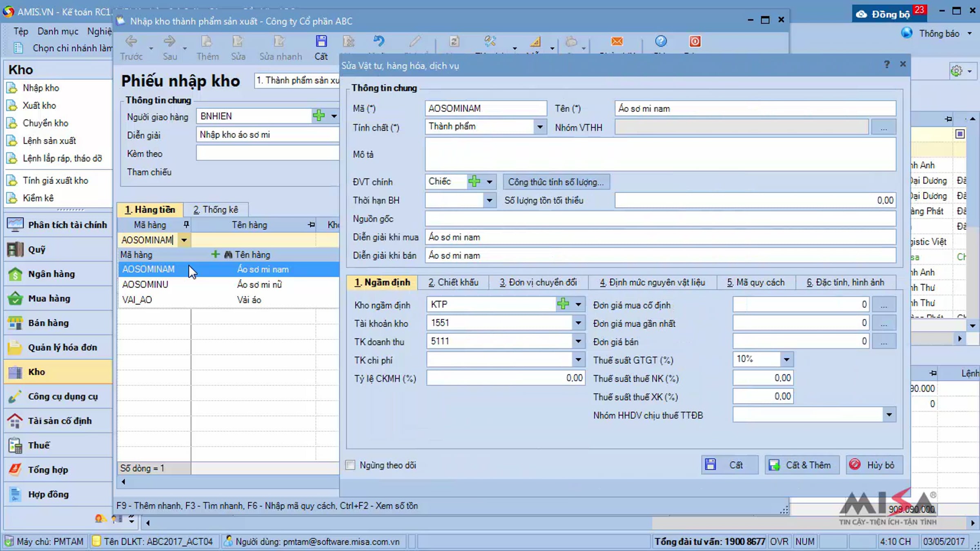The image size is (980, 551).
Task: Open the Thuế module in sidebar
Action: tap(58, 445)
